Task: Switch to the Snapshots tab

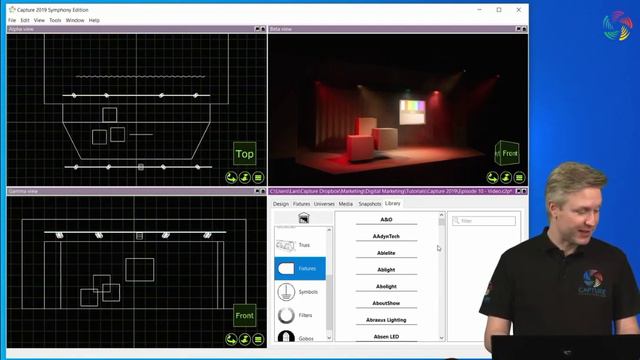Action: 369,204
